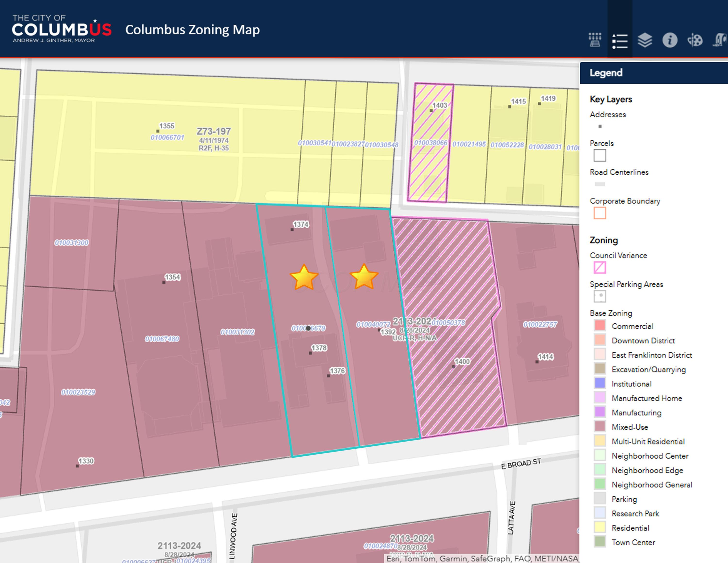Open the Legend widget icon in header
728x563 pixels.
620,41
